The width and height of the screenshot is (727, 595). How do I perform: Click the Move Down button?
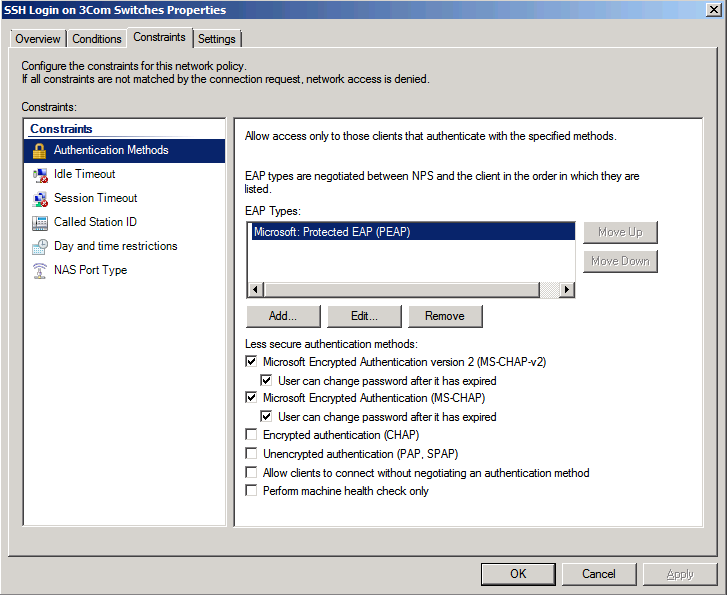(x=620, y=262)
